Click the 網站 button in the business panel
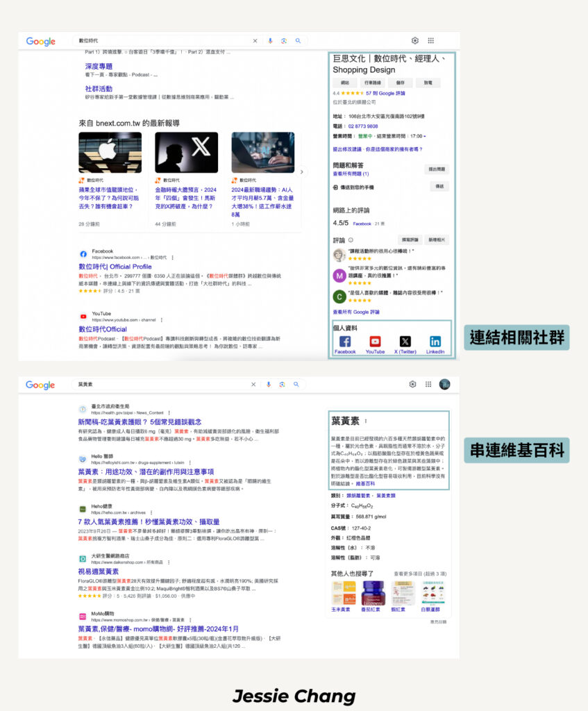This screenshot has height=711, width=588. pos(345,83)
